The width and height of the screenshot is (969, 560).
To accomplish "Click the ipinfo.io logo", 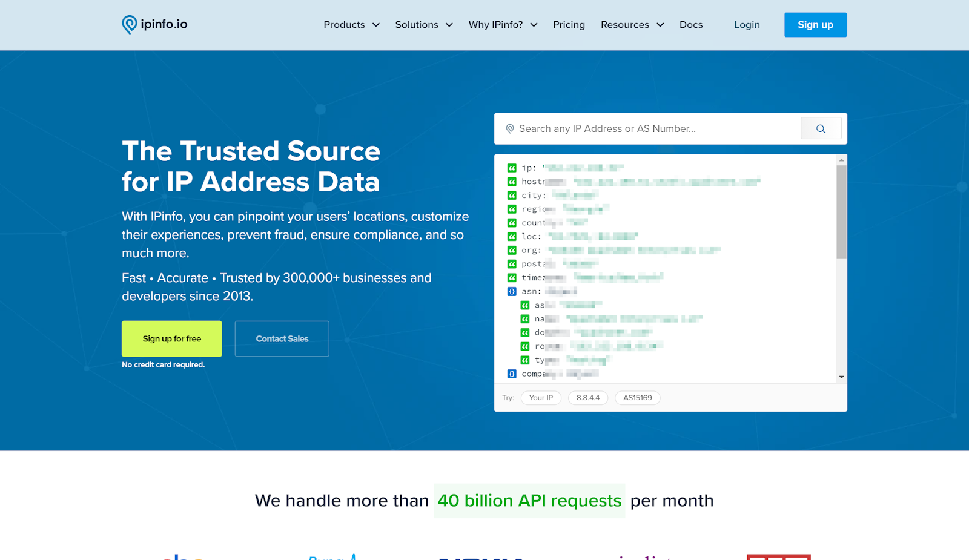I will point(154,24).
